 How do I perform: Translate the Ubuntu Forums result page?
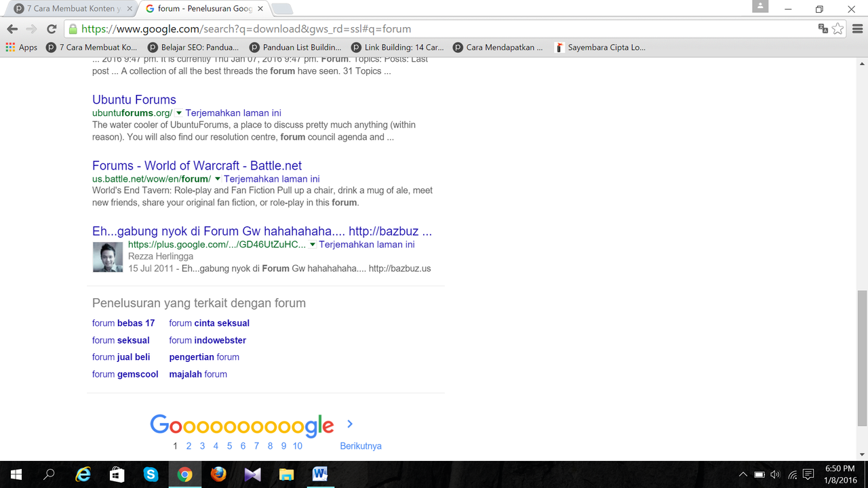[x=233, y=113]
